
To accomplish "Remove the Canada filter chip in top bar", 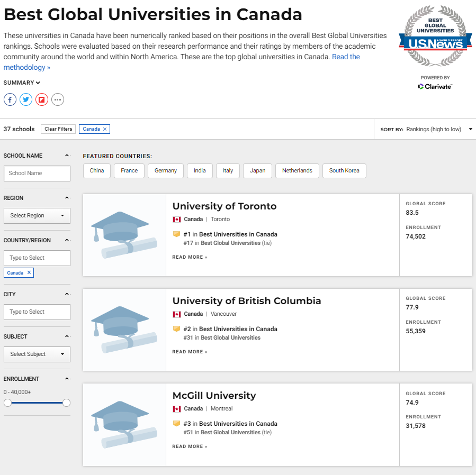I will [105, 129].
